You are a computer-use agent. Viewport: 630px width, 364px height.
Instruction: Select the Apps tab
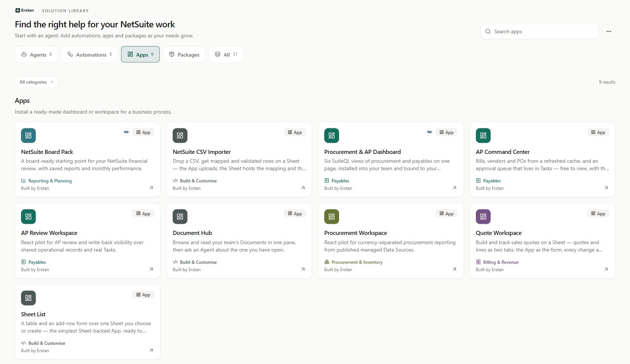tap(140, 54)
